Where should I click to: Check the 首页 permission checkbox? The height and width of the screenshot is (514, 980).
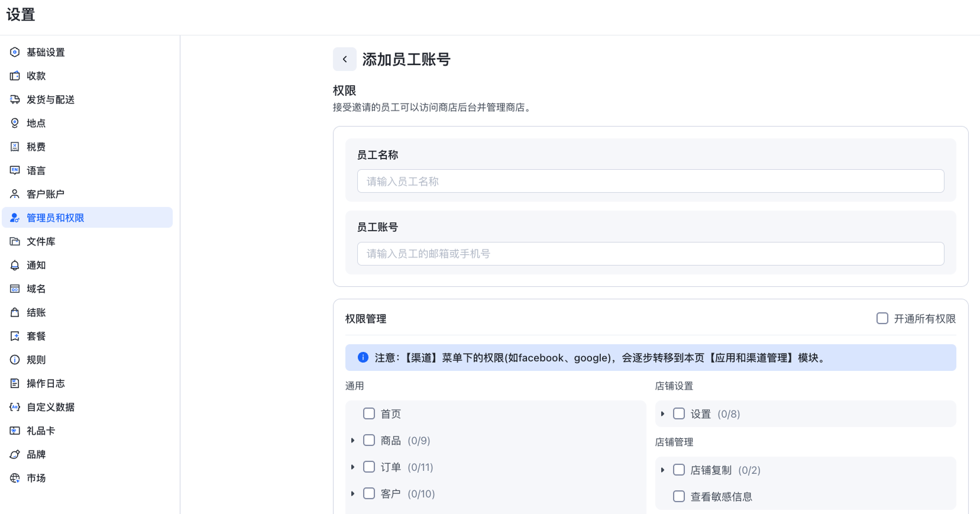click(x=369, y=413)
